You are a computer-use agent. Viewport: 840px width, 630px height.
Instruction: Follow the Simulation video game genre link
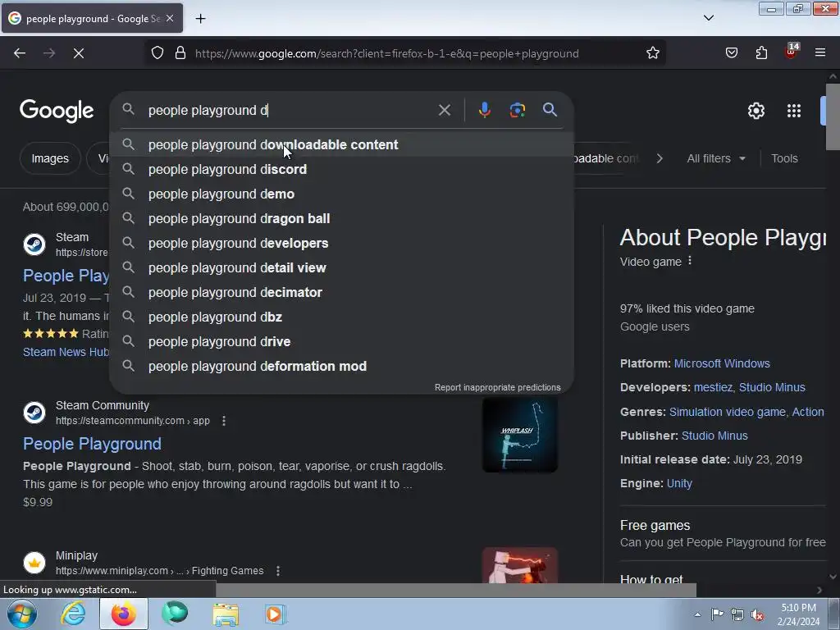click(727, 412)
